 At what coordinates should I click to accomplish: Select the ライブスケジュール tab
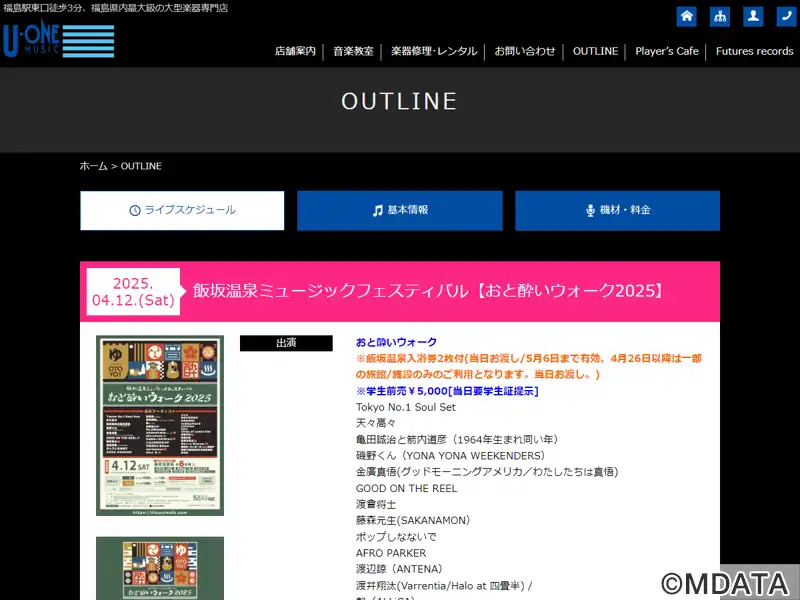[182, 210]
